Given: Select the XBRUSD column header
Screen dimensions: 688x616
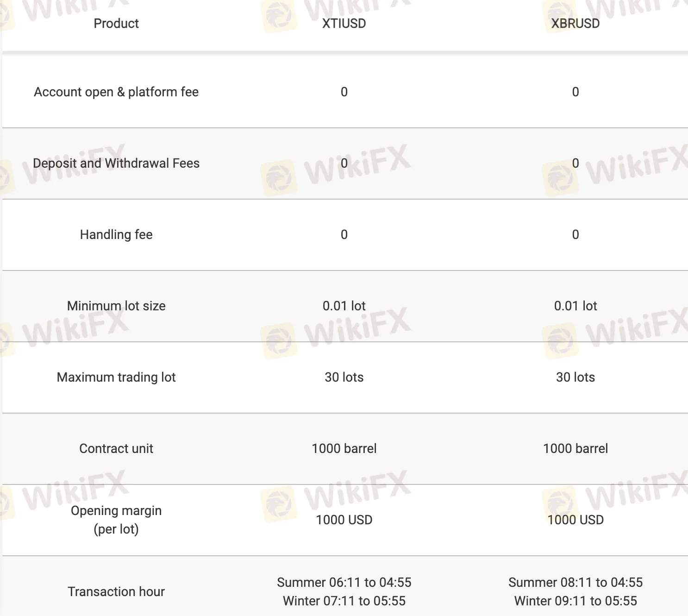Looking at the screenshot, I should click(575, 23).
